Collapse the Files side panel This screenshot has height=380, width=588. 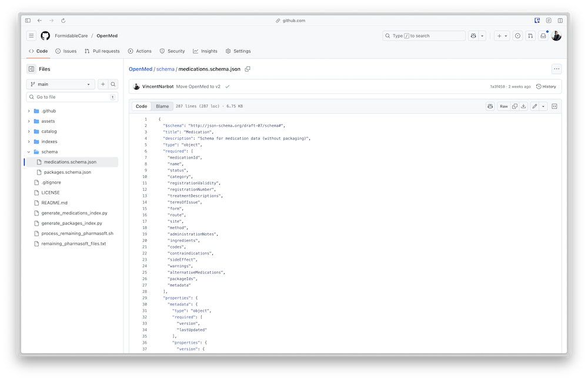coord(32,69)
